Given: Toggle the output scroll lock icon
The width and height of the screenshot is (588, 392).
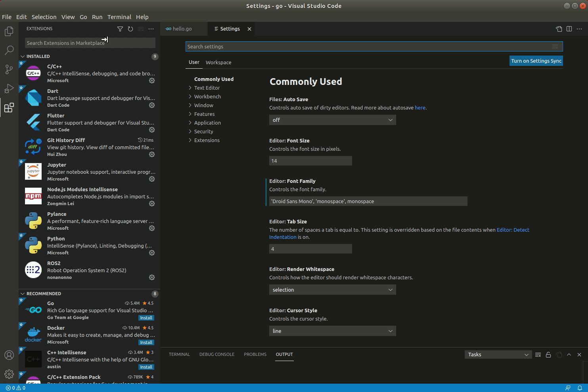Looking at the screenshot, I should coord(548,355).
